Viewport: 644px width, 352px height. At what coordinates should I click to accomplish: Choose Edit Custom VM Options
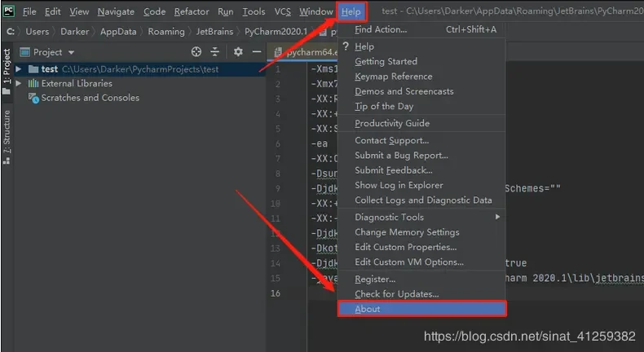(x=408, y=262)
